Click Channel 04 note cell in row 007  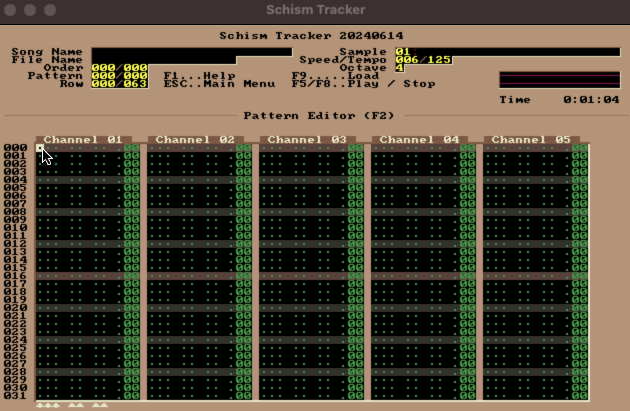[x=384, y=204]
